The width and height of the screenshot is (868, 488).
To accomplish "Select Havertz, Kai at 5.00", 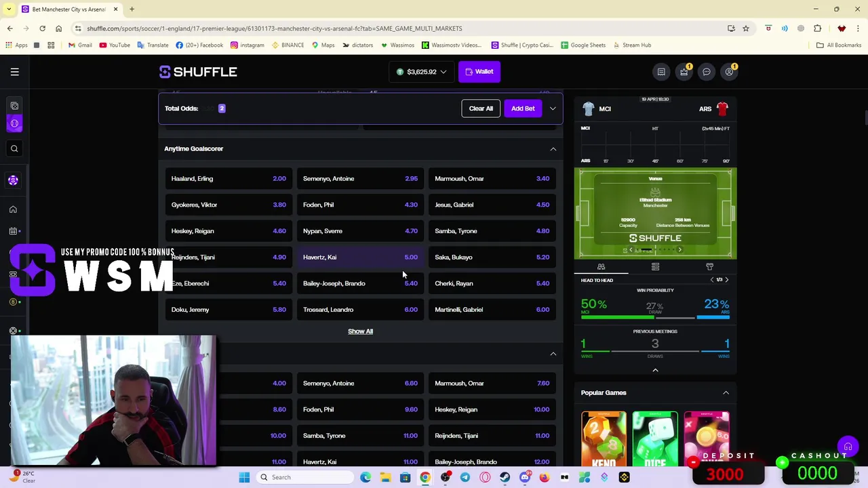I will coord(360,258).
